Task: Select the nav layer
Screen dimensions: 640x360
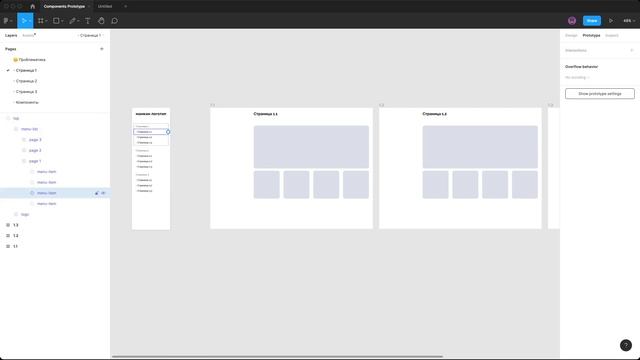Action: (x=16, y=118)
